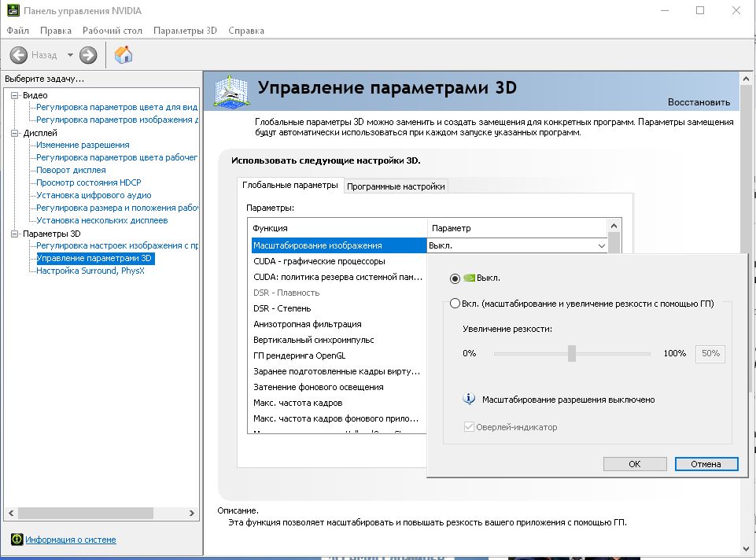This screenshot has width=756, height=560.
Task: Click the main panel scroll-down arrow
Action: coord(746,549)
